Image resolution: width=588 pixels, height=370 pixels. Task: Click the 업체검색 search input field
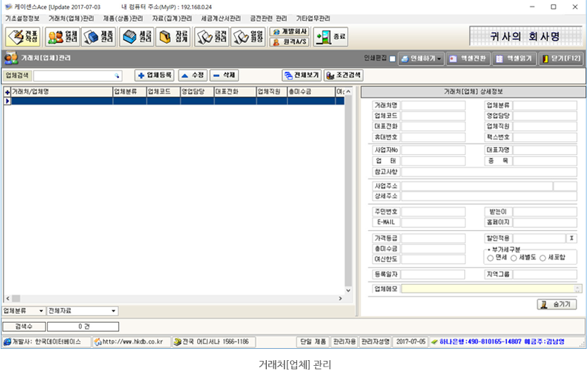pos(76,75)
